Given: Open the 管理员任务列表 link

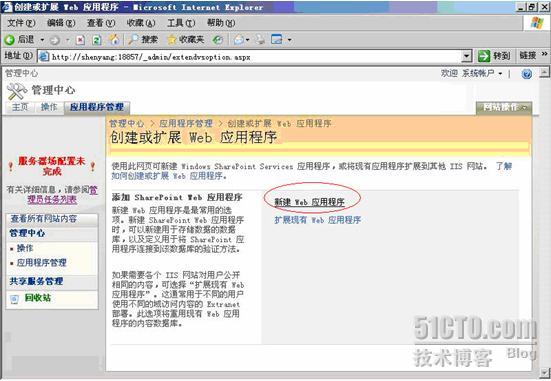Looking at the screenshot, I should [x=52, y=200].
